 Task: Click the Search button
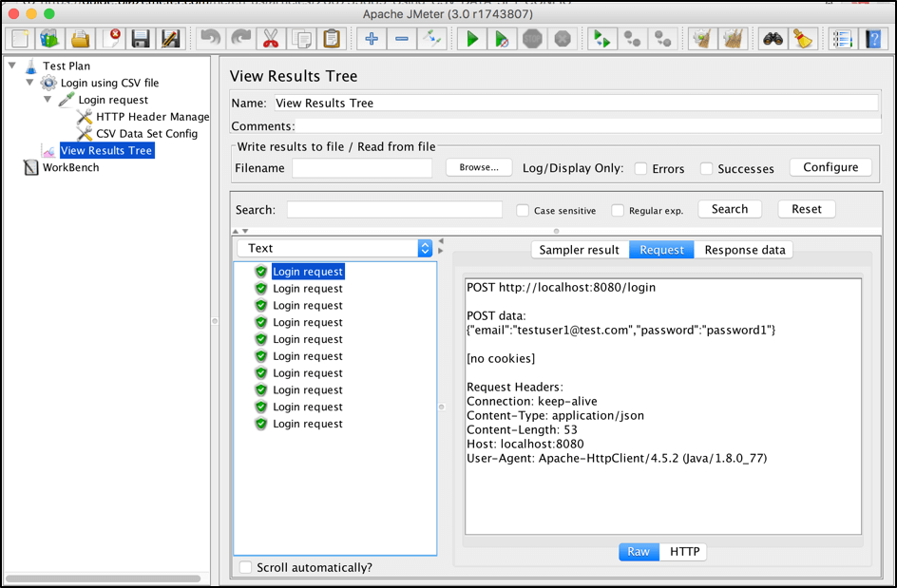tap(730, 209)
